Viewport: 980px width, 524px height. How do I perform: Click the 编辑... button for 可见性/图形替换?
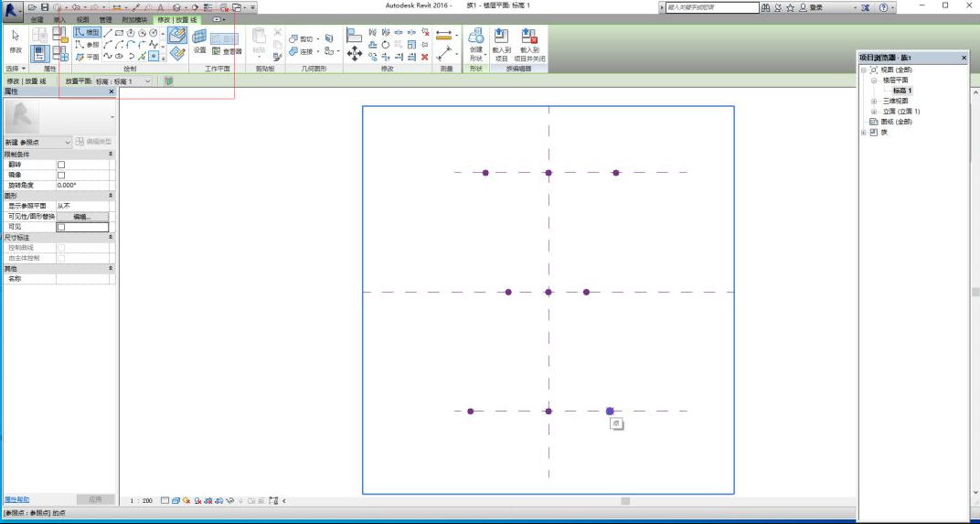82,217
